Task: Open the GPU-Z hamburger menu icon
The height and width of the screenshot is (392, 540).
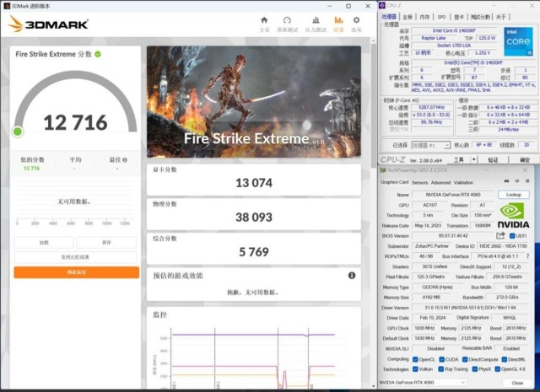Action: coord(527,181)
